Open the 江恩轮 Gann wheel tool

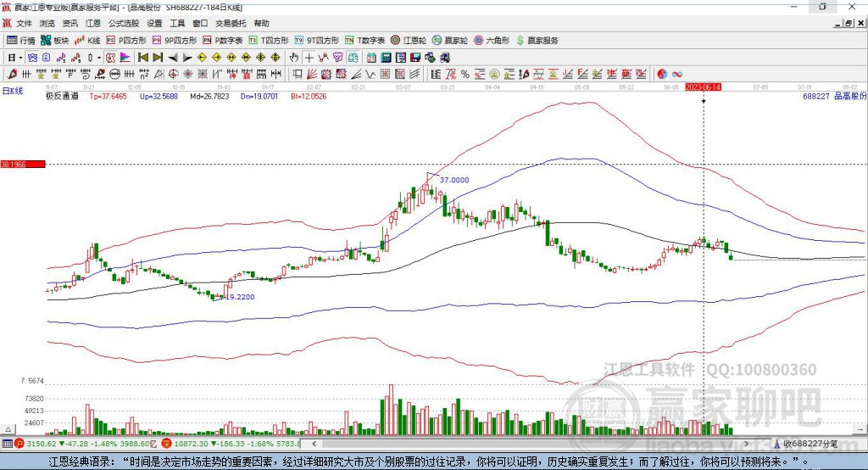[408, 41]
